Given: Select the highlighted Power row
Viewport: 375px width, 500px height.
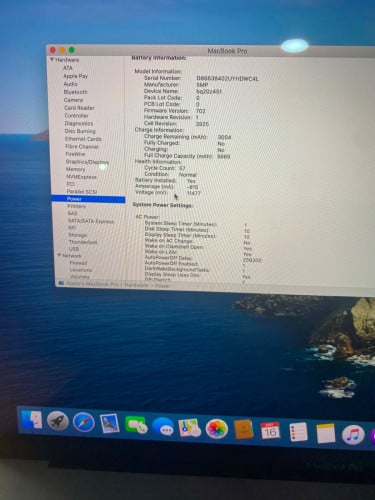Looking at the screenshot, I should point(88,199).
